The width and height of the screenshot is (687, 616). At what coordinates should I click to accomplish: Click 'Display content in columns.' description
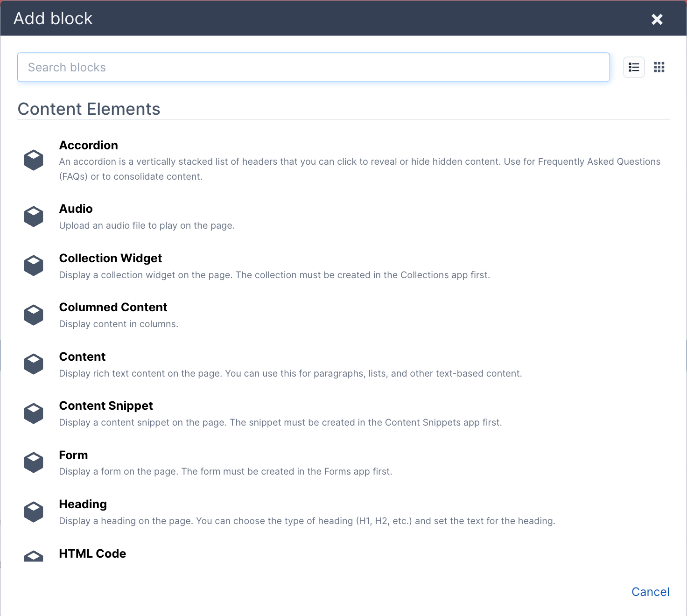click(119, 324)
